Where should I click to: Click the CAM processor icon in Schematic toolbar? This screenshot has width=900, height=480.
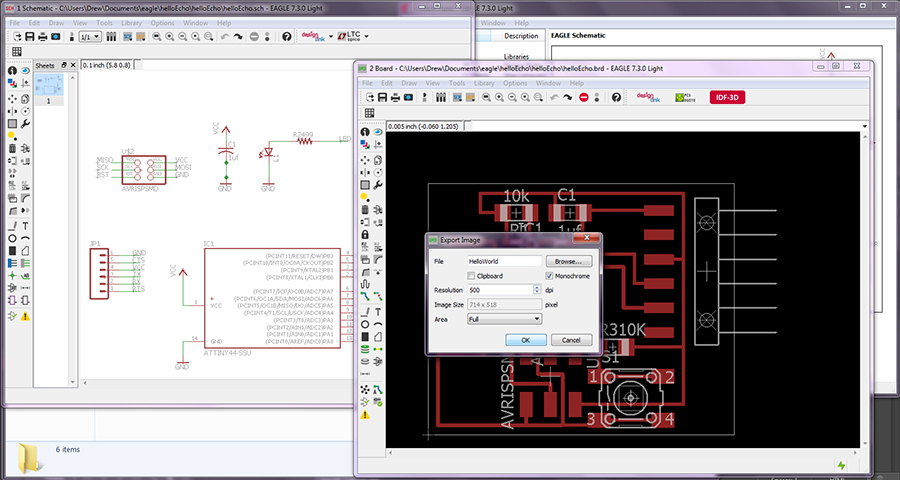55,37
